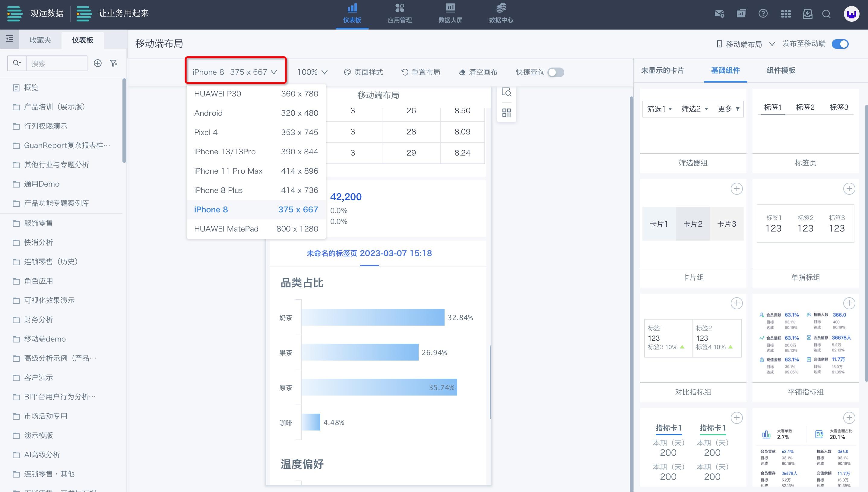The width and height of the screenshot is (868, 492).
Task: Open the 筛选2 filter dropdown
Action: pos(695,109)
